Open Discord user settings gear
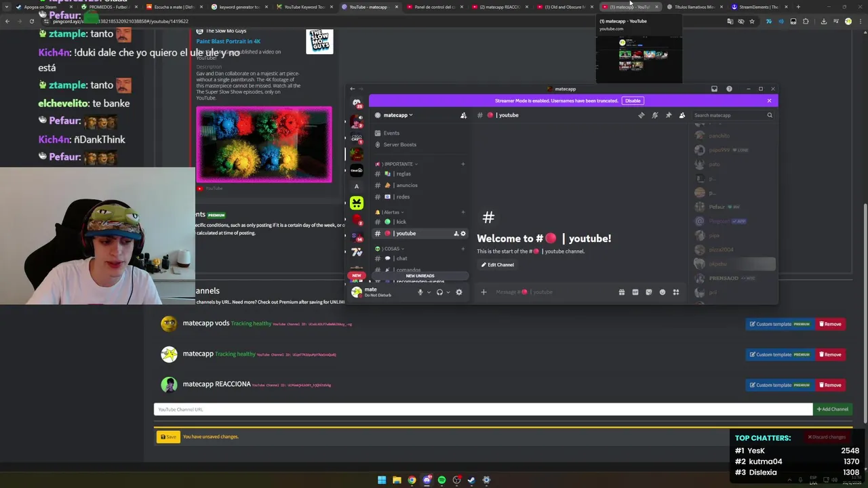This screenshot has width=868, height=488. [459, 292]
